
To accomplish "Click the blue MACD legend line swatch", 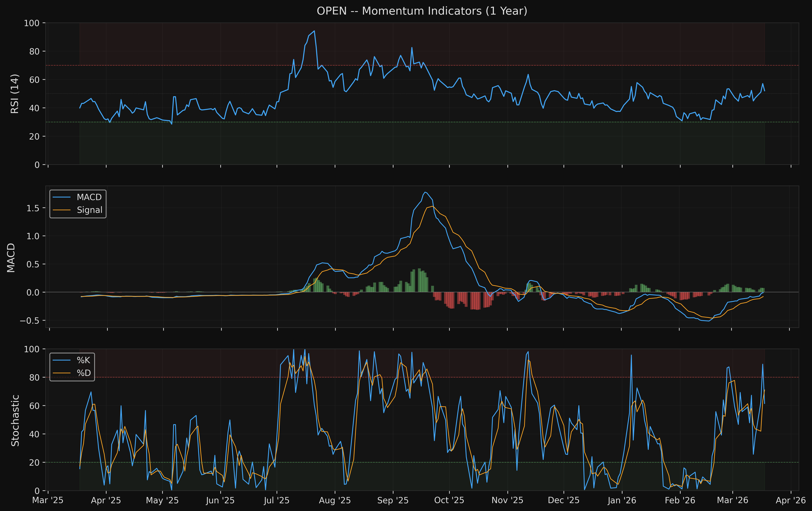I will (62, 197).
